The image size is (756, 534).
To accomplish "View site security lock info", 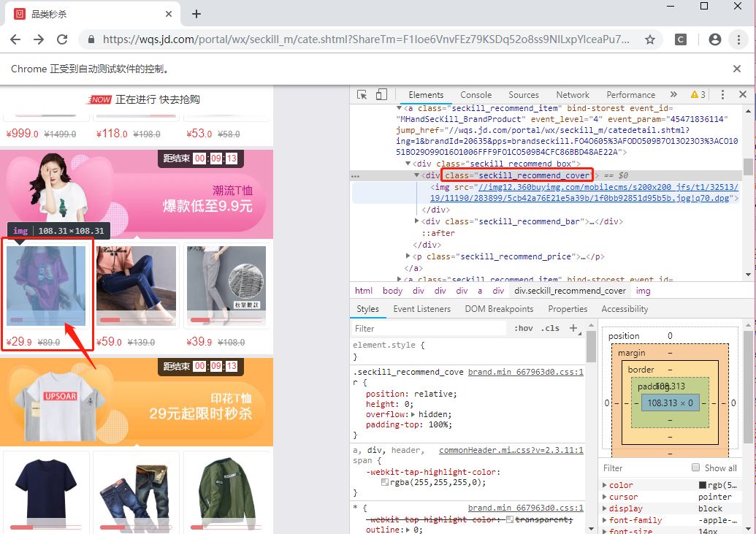I will (x=91, y=39).
